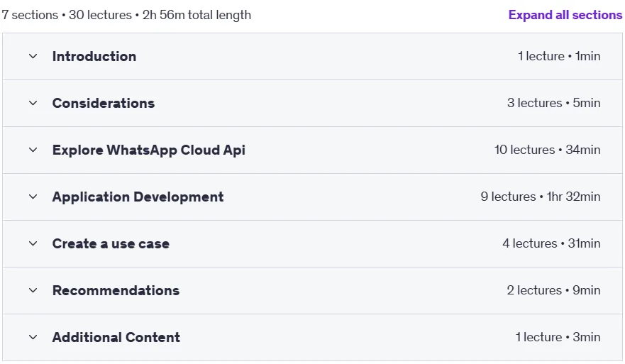Click the 9 lectures • 1hr 32min label

pos(541,197)
